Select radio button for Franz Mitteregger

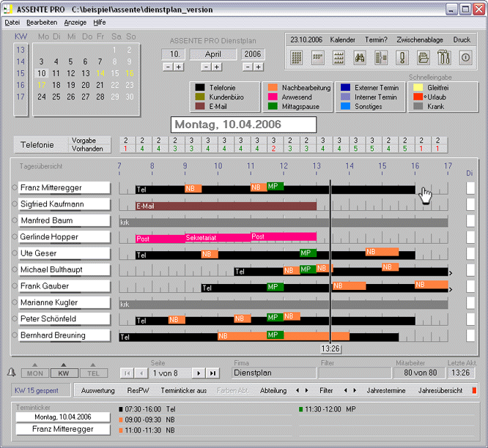(x=15, y=187)
